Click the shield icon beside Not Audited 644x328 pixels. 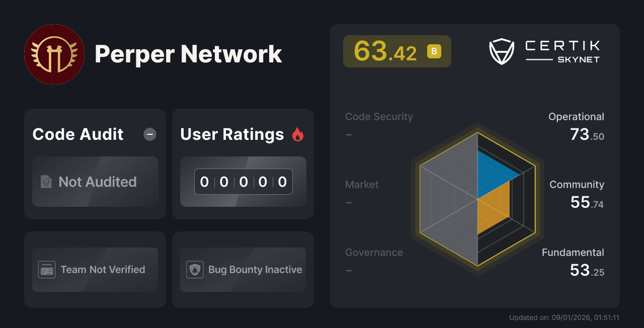tap(46, 182)
